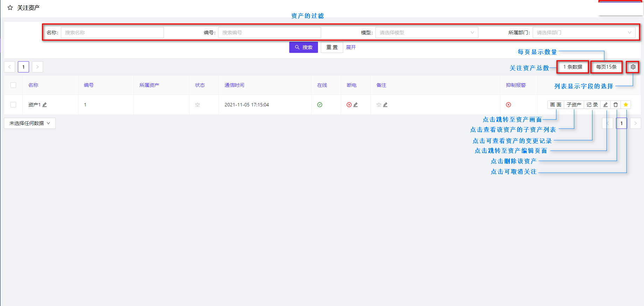Click the 重置 reset button

click(332, 47)
